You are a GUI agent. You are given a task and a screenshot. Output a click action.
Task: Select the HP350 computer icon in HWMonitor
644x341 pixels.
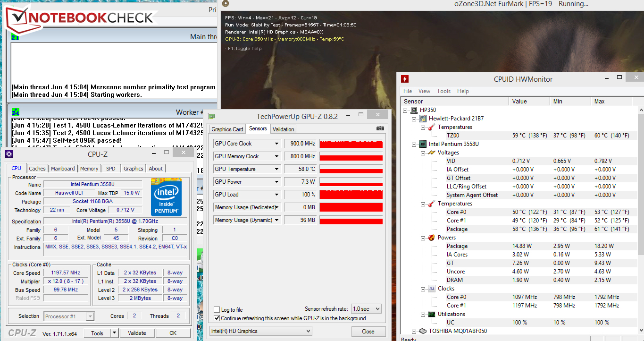click(x=415, y=110)
